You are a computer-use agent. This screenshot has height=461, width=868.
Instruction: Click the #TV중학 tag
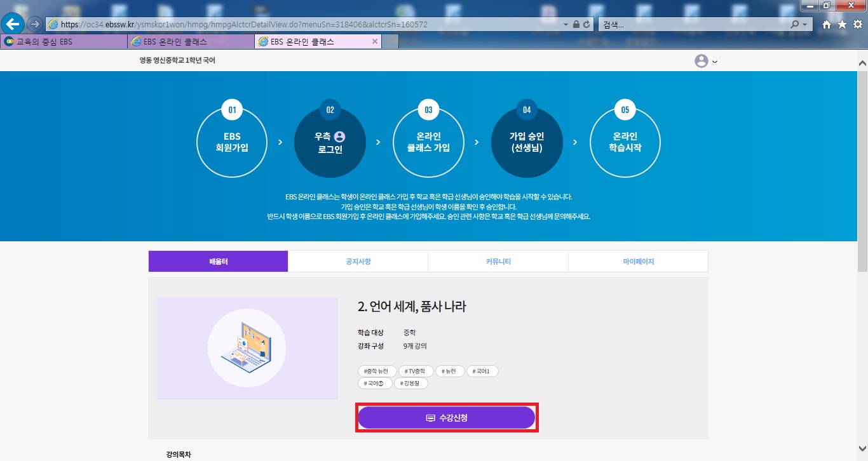coord(416,371)
